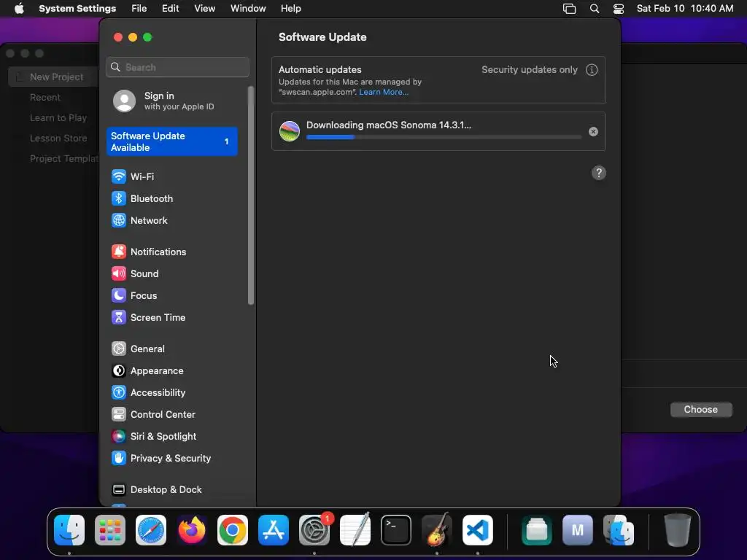The image size is (747, 560).
Task: Launch Firefox from the Dock
Action: [192, 530]
